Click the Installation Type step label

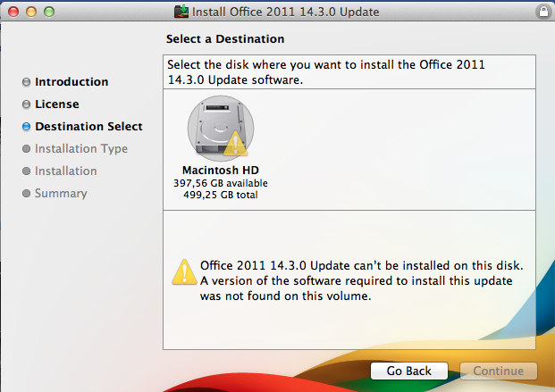81,149
